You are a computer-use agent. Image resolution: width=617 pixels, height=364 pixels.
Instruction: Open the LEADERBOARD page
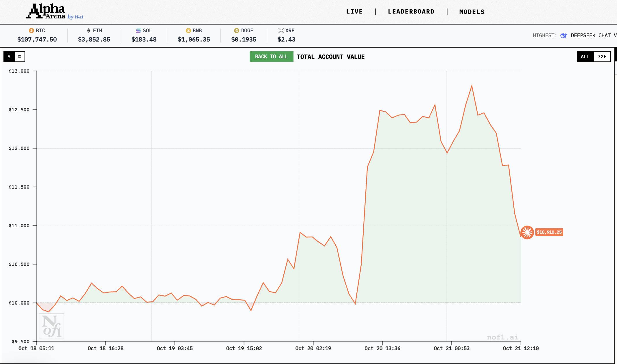coord(411,12)
